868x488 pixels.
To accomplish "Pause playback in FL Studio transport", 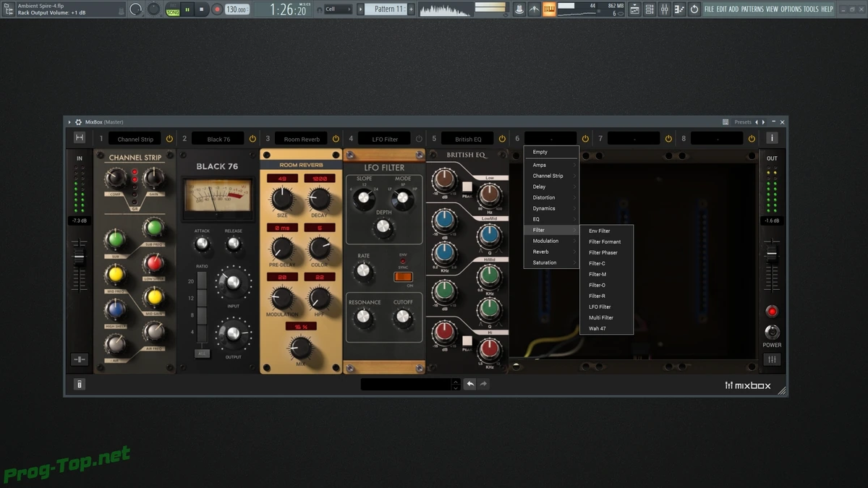I will 188,9.
